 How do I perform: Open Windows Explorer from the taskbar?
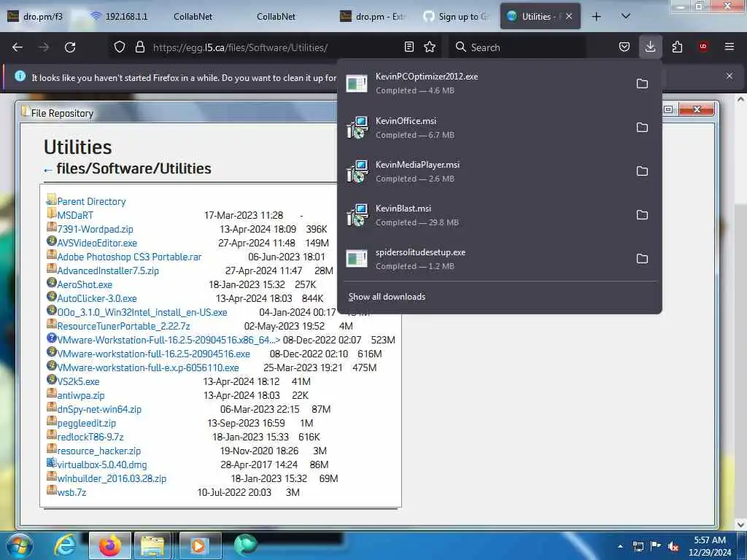(x=152, y=545)
